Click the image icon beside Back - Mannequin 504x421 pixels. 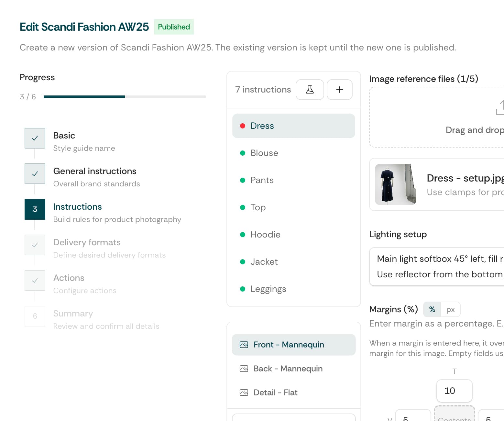244,369
